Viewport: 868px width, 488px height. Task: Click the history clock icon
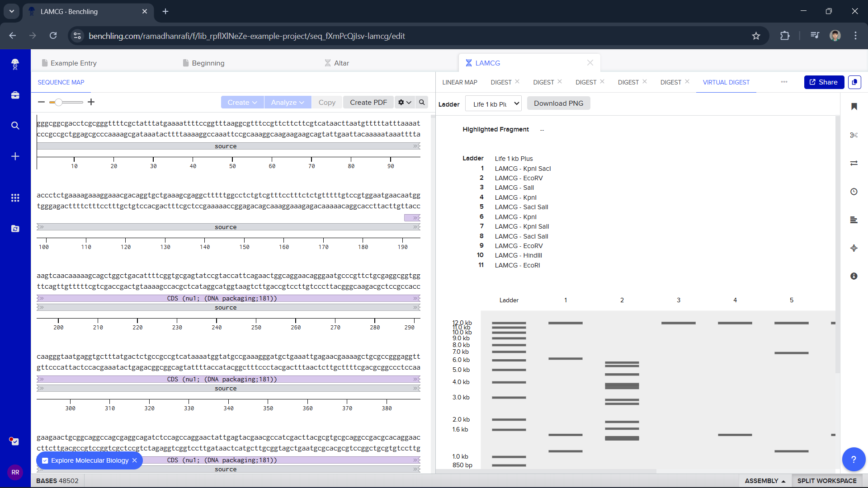854,192
